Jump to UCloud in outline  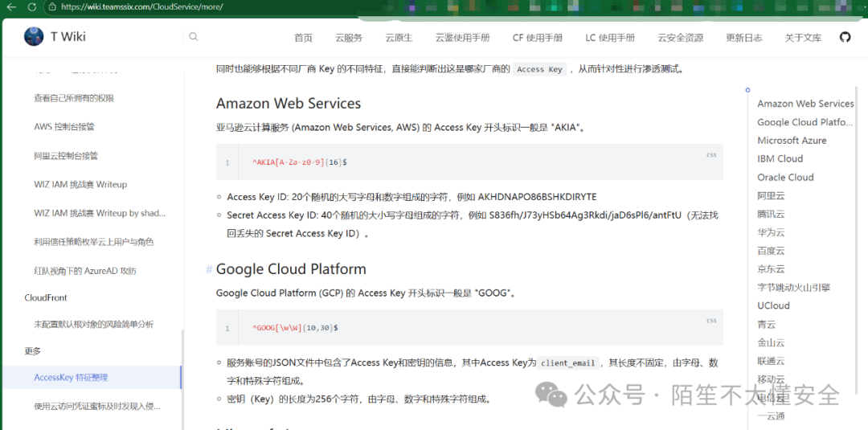773,305
